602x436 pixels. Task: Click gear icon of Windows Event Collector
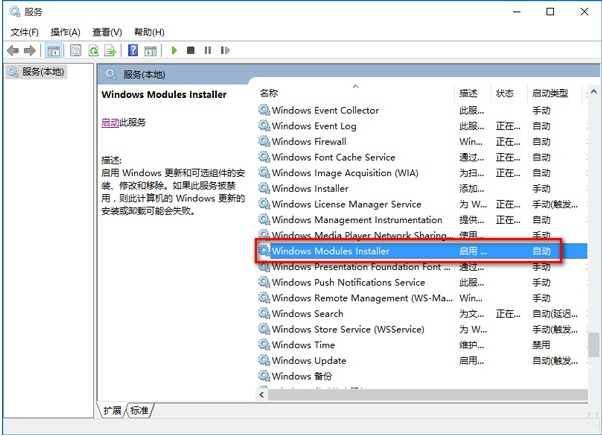click(264, 110)
